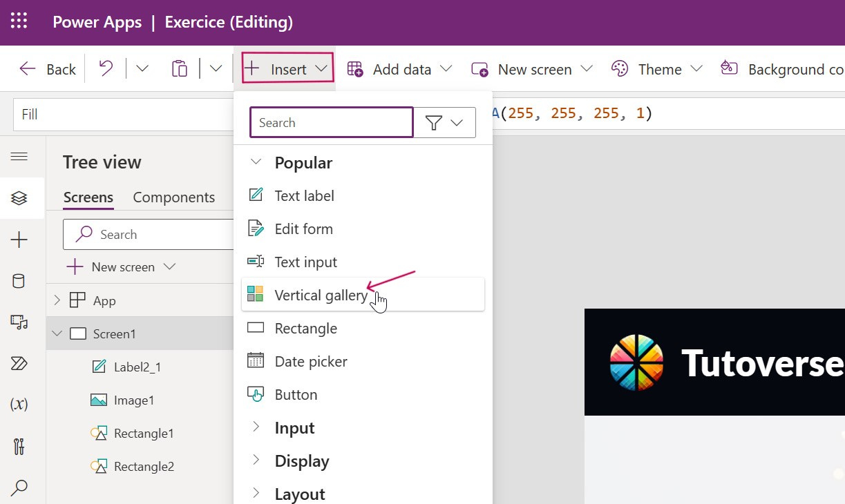Click the Paste clipboard icon
Screen dimensions: 845x504
coord(179,68)
